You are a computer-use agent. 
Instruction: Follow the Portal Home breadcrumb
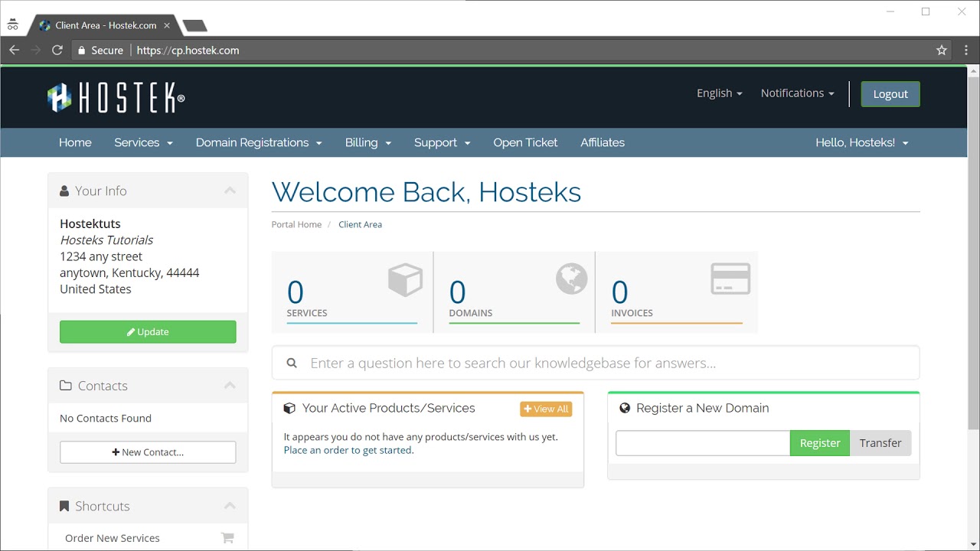coord(296,225)
